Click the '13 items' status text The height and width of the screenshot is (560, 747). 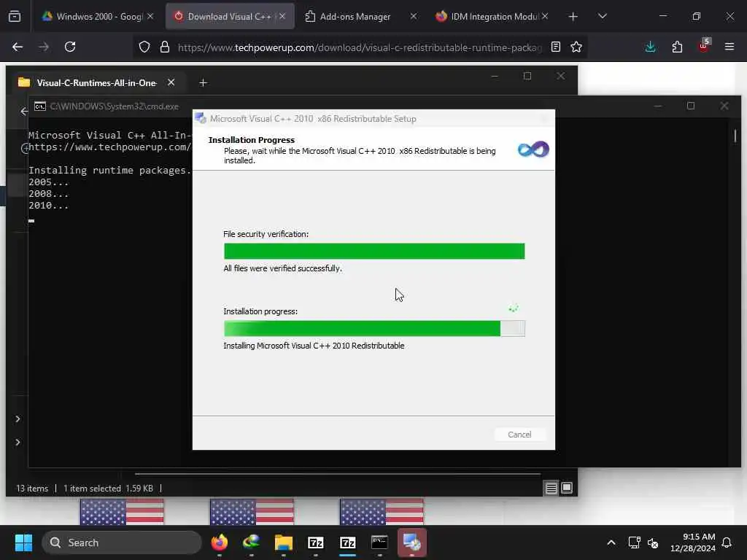pos(32,489)
